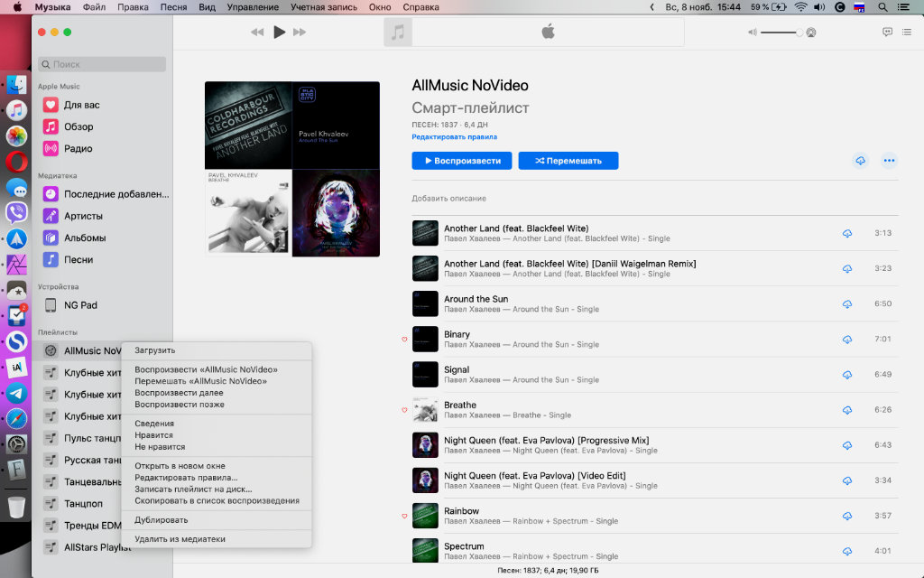
Task: Download Around the Sun via cloud icon
Action: point(847,303)
